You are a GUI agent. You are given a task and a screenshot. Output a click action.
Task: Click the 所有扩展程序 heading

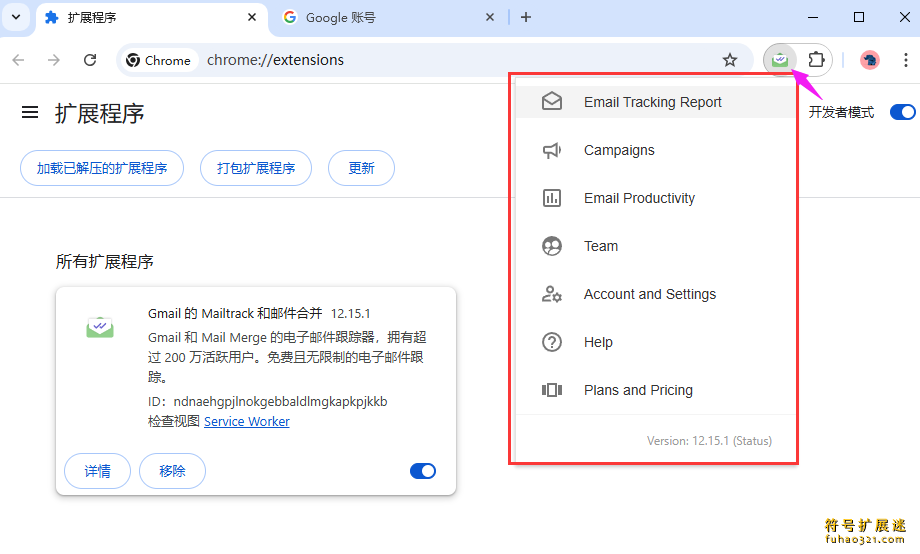click(x=104, y=262)
